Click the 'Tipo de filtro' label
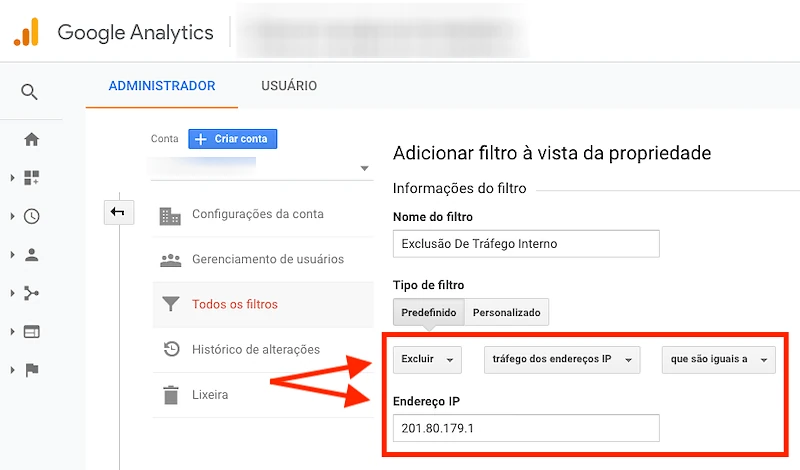 429,285
